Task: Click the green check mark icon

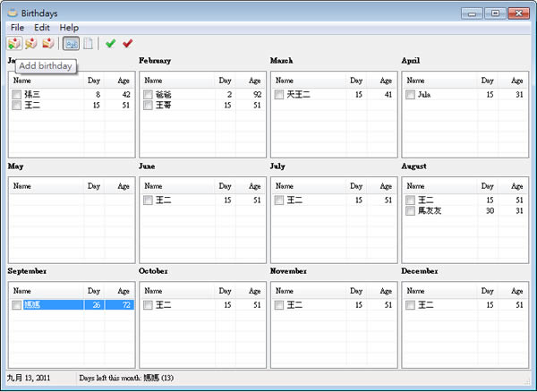Action: tap(110, 44)
